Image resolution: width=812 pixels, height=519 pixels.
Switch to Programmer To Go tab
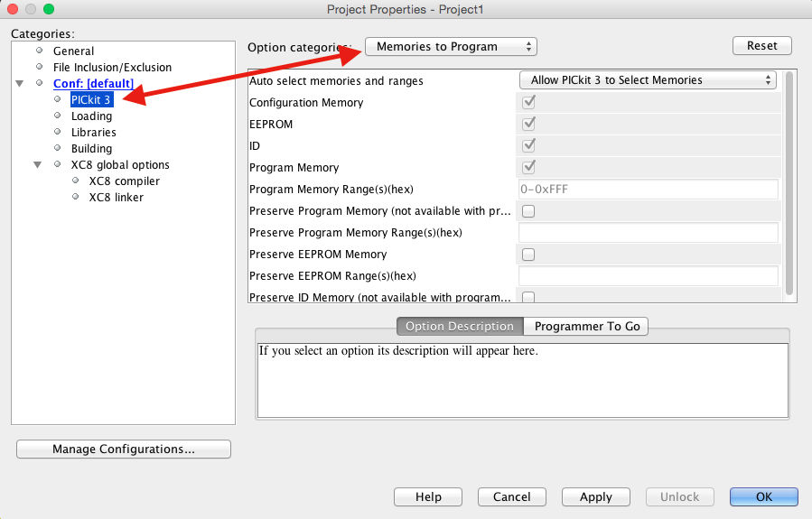[x=586, y=327]
